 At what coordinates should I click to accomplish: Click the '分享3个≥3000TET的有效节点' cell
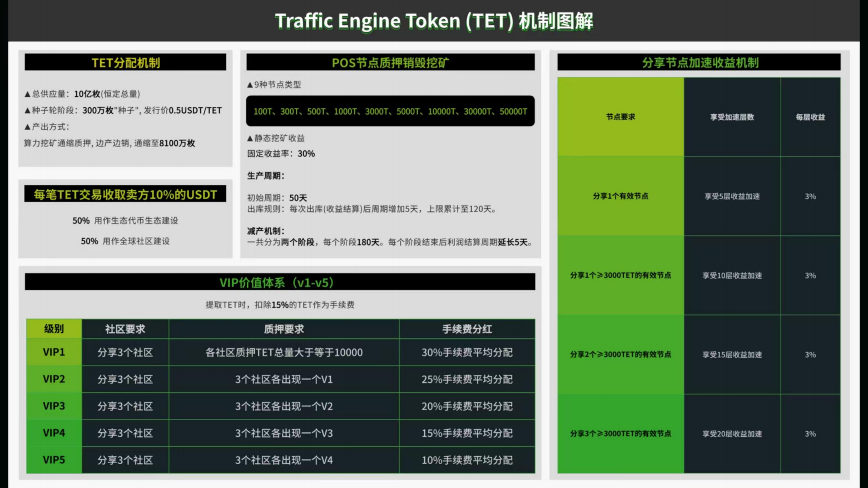click(621, 433)
